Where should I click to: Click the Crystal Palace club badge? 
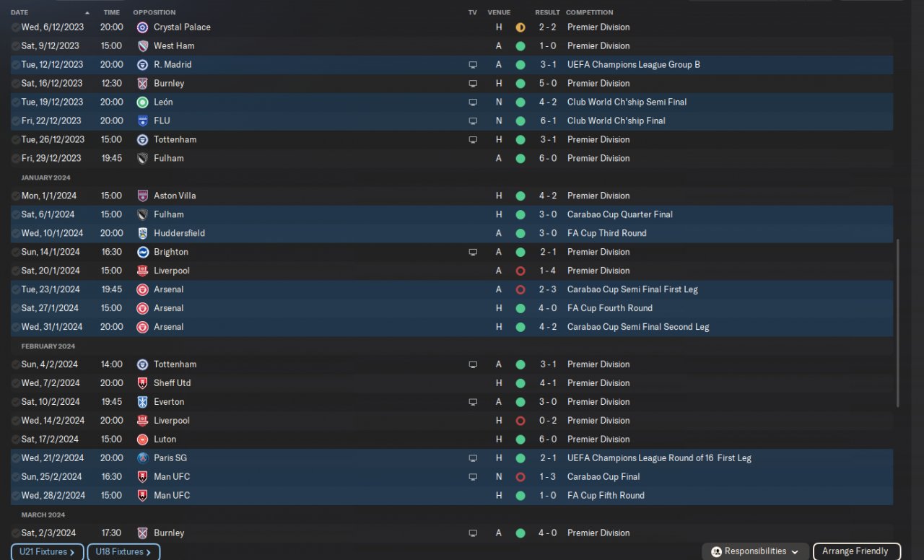[142, 27]
